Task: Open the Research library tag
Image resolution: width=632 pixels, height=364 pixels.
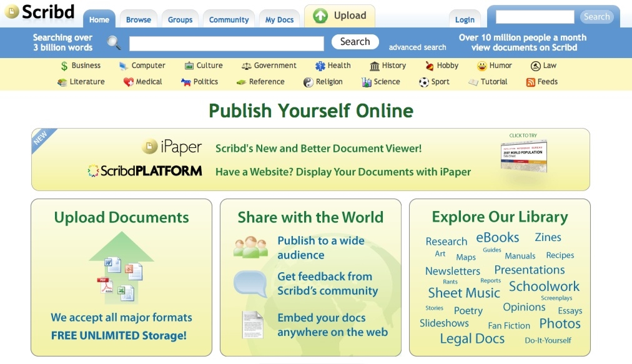Action: point(446,242)
